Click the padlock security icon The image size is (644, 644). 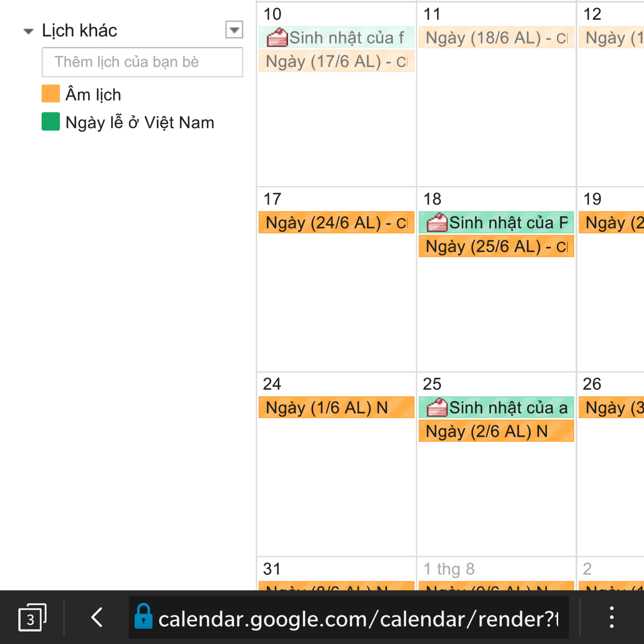(x=144, y=616)
